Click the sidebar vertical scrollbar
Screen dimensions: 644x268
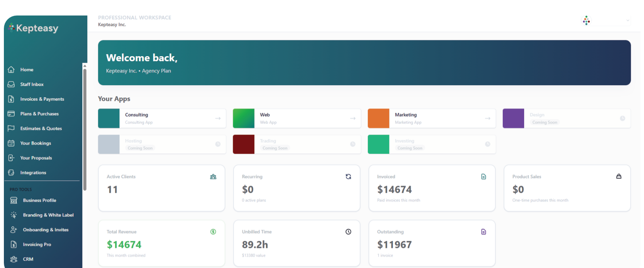(85, 128)
